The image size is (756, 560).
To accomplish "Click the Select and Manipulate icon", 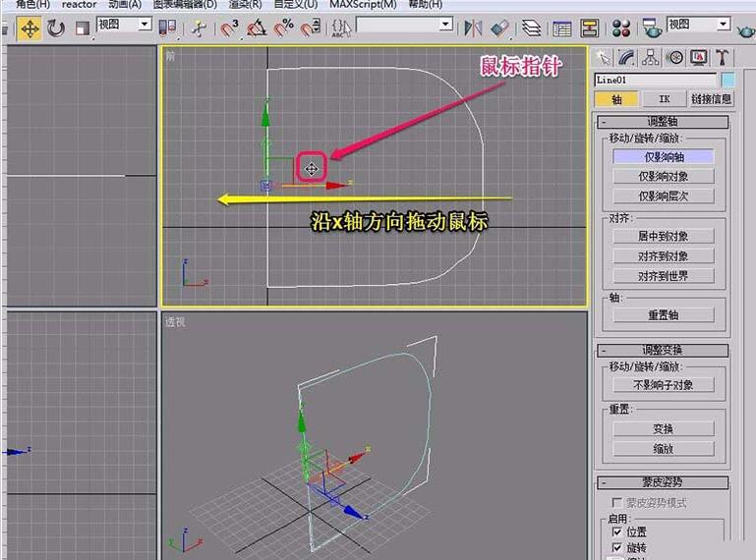I will 199,28.
